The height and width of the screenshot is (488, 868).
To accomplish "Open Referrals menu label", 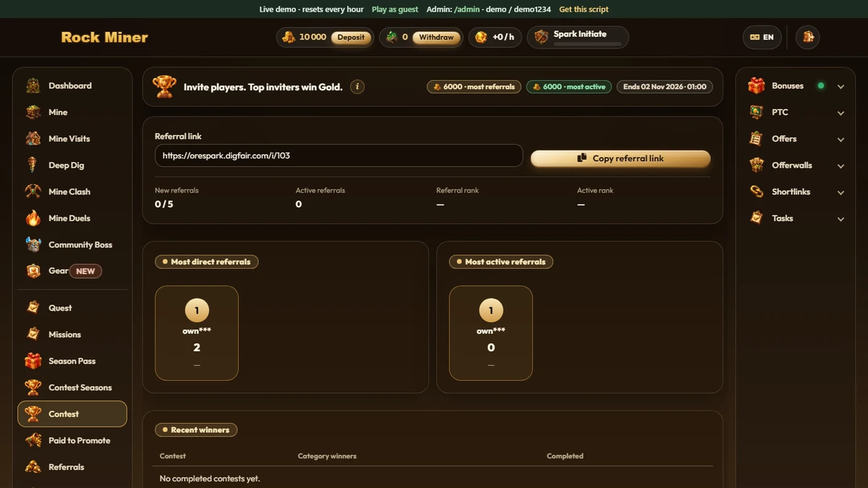I will click(67, 467).
